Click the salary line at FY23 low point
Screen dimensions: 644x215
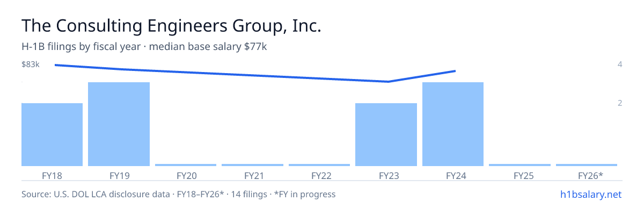[x=388, y=82]
